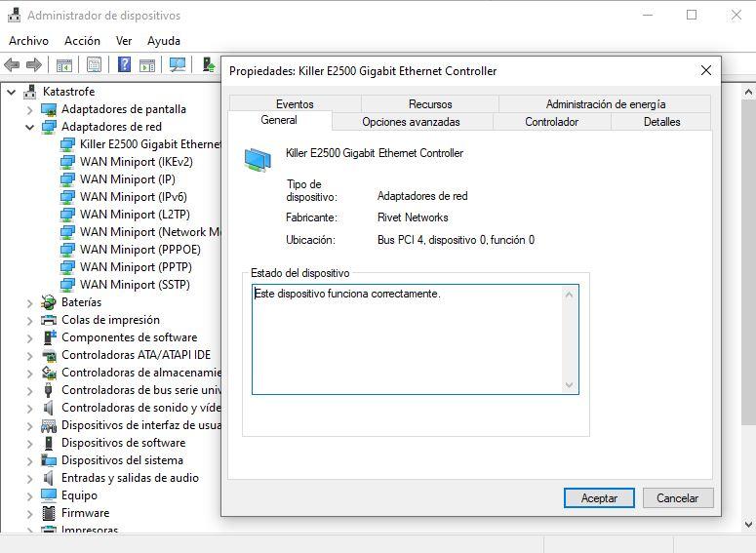Expand the Firmware category
Screen dimensions: 756x553
(x=30, y=513)
